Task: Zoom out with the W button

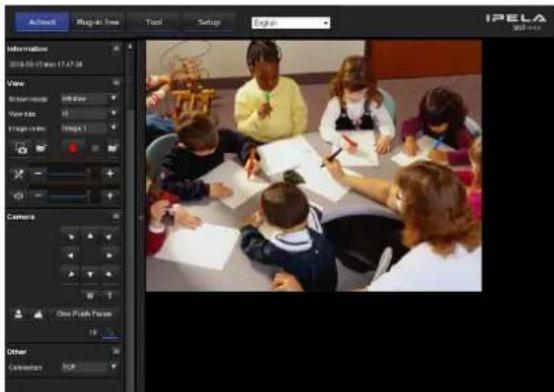Action: 90,296
